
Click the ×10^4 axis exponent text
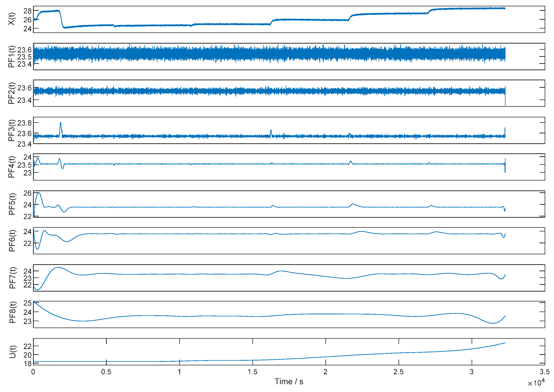click(536, 383)
